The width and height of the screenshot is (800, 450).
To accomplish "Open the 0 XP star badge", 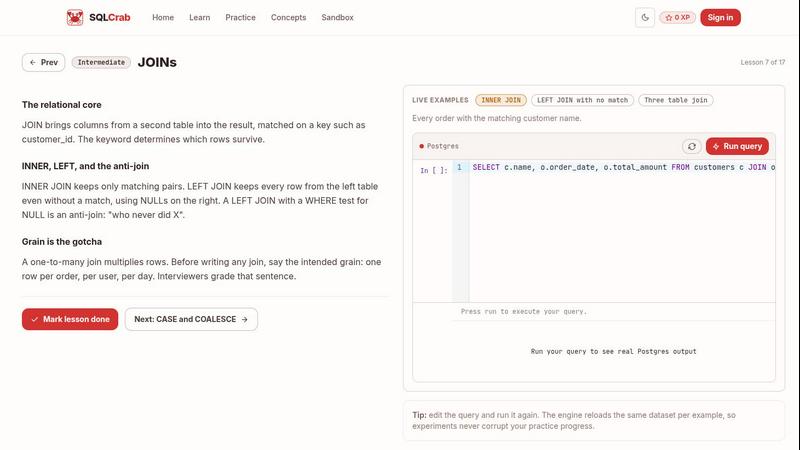I will (x=678, y=17).
